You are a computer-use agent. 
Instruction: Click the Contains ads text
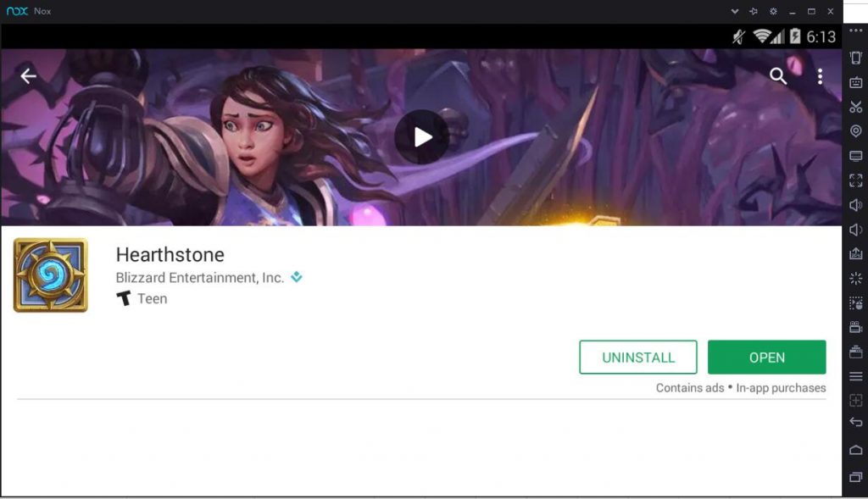(690, 388)
